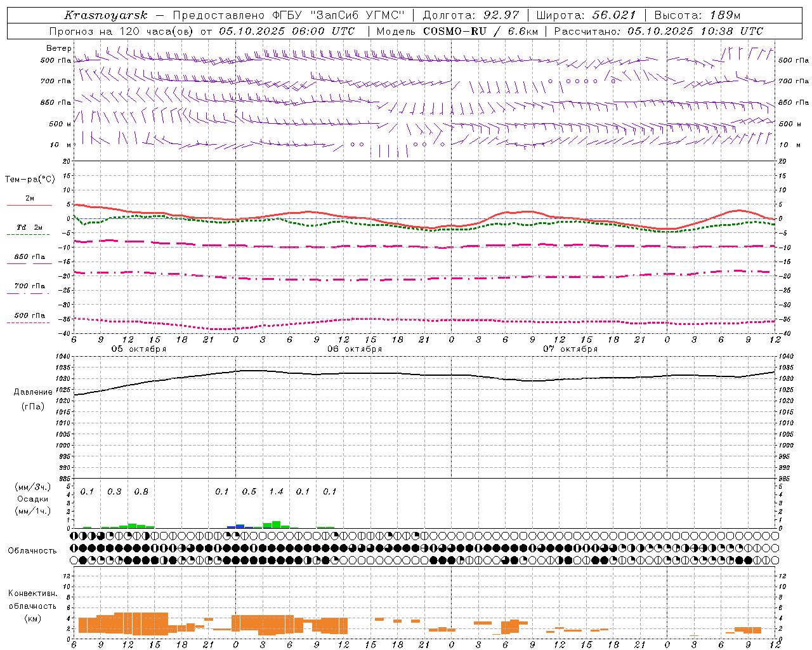Click the Тем-ра(°C) temperature panel label
The image size is (812, 650).
pyautogui.click(x=30, y=180)
